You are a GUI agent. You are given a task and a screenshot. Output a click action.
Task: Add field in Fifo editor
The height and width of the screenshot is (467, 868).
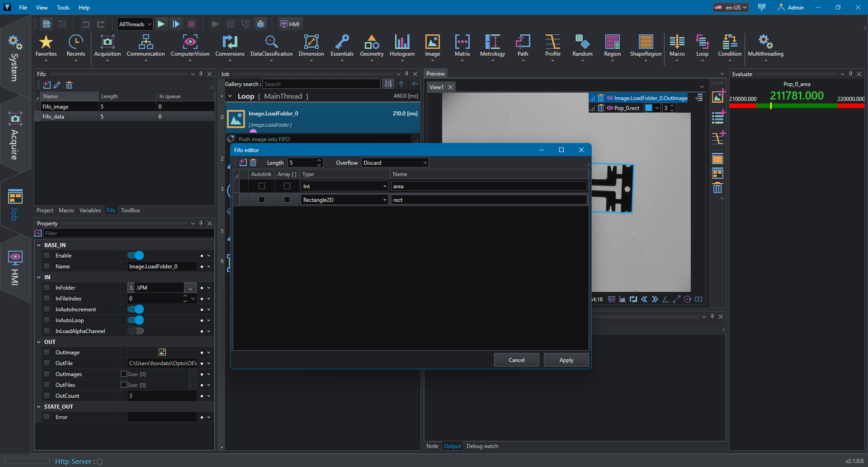pyautogui.click(x=243, y=162)
